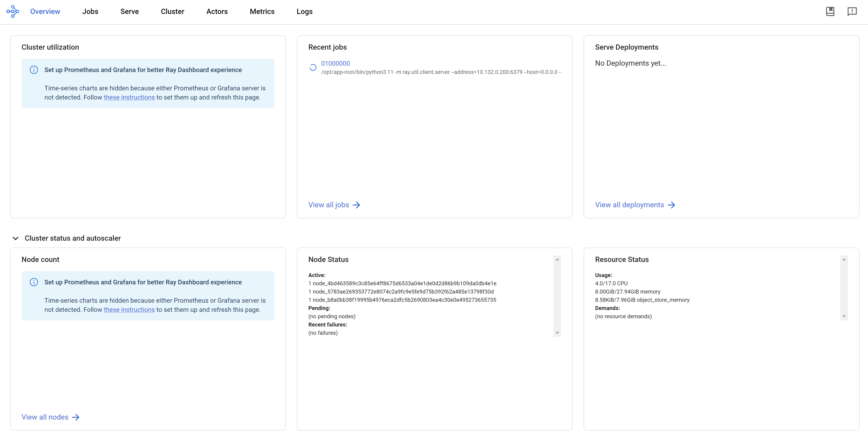Open these instructions link in Cluster utilization
The width and height of the screenshot is (868, 434).
click(129, 97)
